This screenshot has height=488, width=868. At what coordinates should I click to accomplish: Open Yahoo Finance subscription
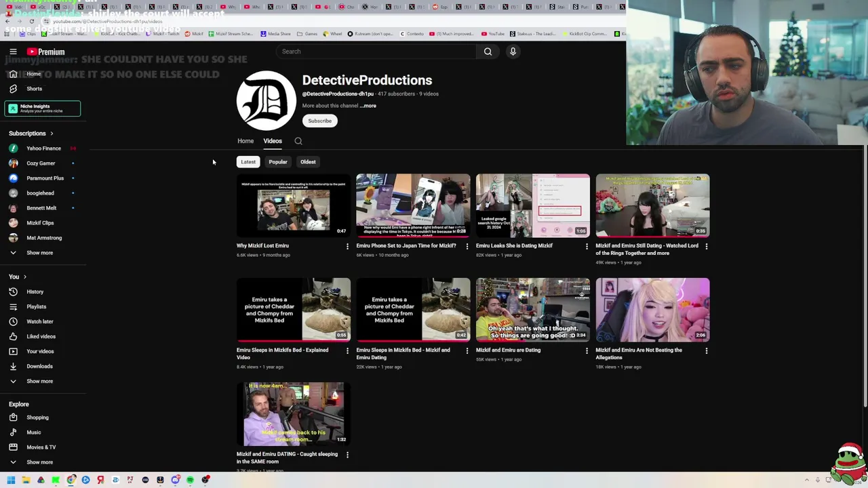coord(42,148)
